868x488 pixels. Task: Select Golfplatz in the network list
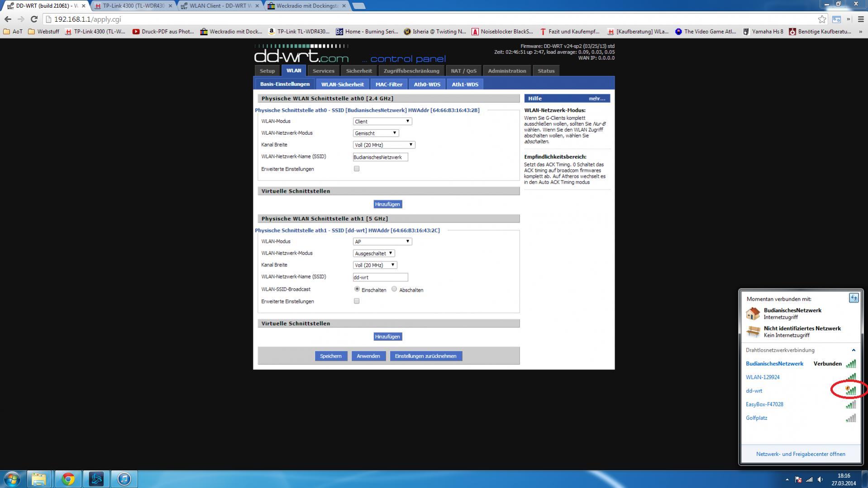click(801, 418)
